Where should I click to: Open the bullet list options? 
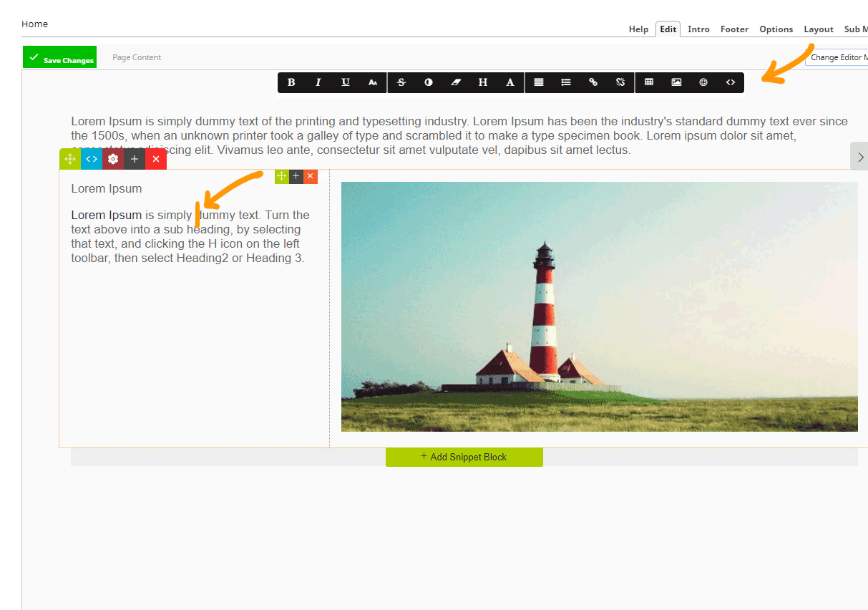[x=566, y=82]
